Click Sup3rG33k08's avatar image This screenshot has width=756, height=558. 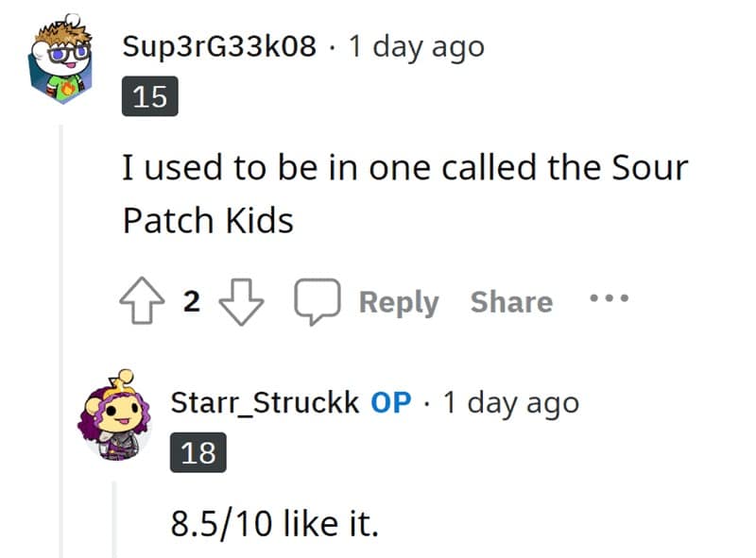pyautogui.click(x=59, y=65)
